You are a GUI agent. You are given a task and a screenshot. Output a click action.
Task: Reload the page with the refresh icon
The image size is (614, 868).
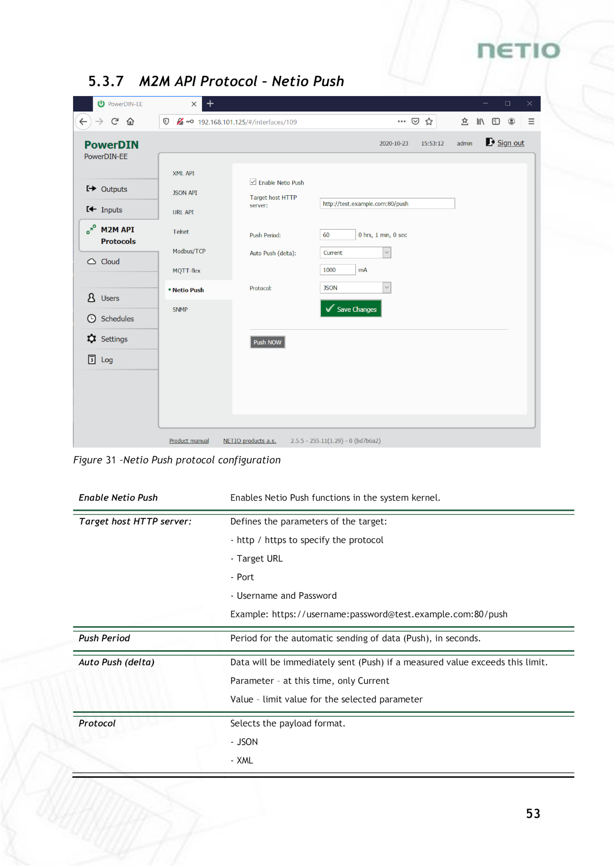point(115,122)
